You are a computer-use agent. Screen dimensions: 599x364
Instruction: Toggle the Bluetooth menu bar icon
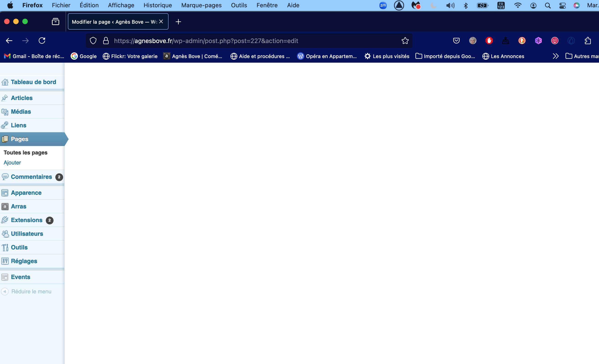coord(466,5)
